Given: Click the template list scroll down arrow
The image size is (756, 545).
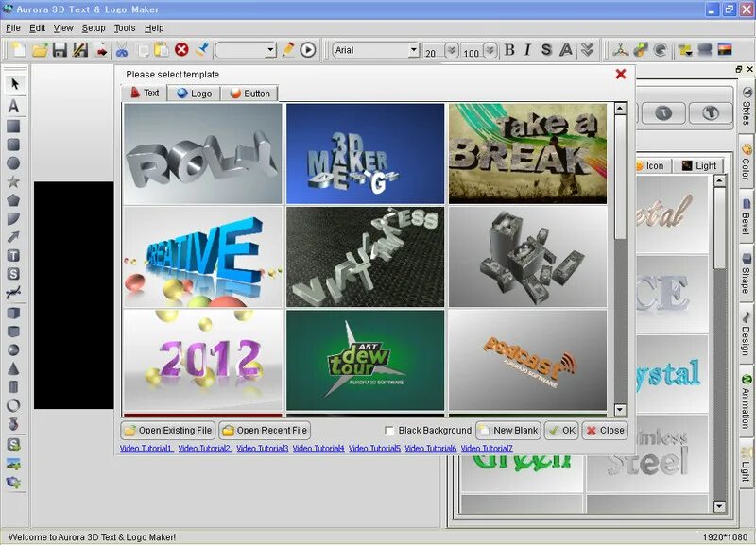Looking at the screenshot, I should click(620, 410).
